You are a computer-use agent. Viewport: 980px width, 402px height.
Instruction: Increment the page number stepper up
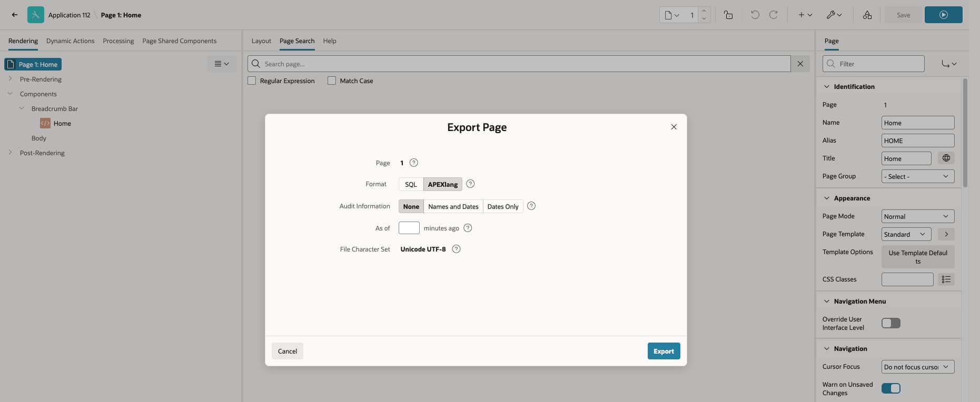(x=704, y=11)
